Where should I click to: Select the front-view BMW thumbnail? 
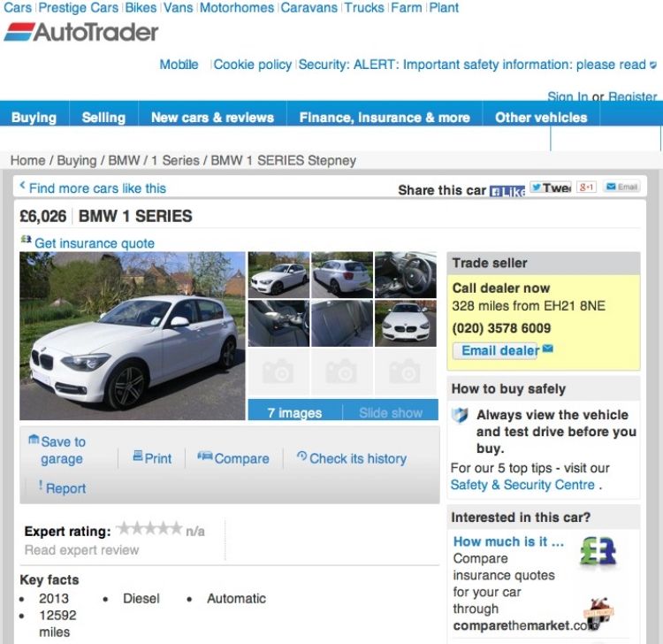pos(406,323)
